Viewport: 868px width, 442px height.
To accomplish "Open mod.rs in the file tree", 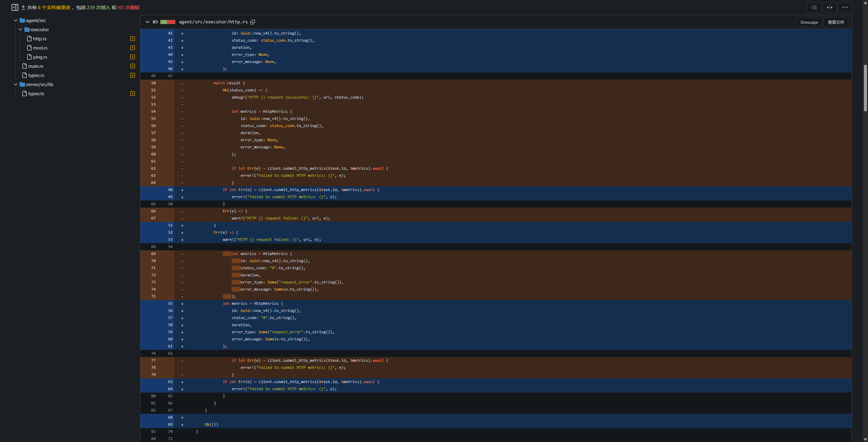I will click(40, 48).
